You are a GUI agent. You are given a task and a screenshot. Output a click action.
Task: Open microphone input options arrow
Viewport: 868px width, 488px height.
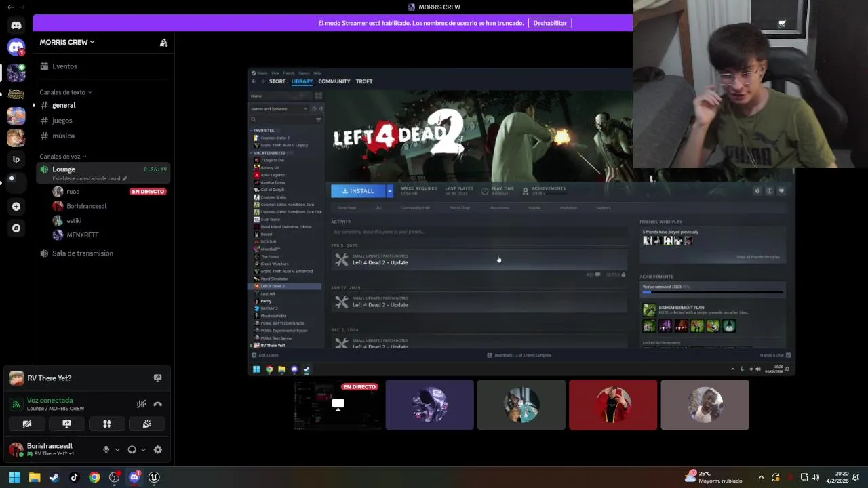tap(117, 449)
